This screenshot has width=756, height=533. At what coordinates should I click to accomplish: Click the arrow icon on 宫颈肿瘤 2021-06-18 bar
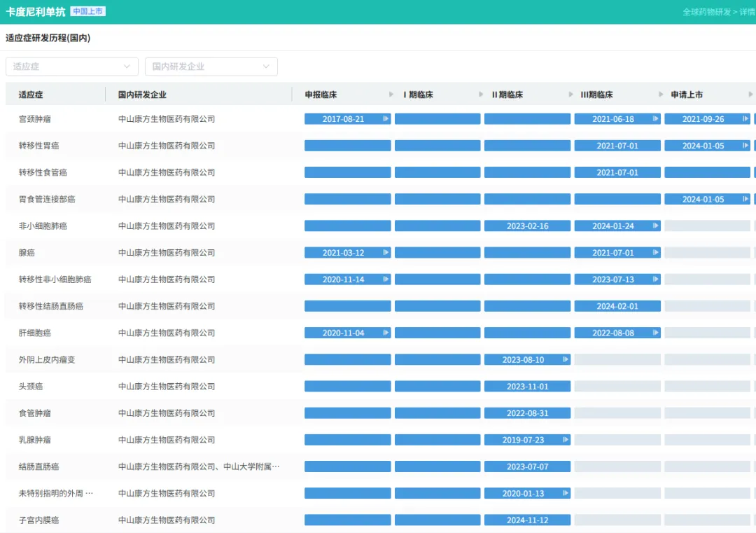coord(655,119)
